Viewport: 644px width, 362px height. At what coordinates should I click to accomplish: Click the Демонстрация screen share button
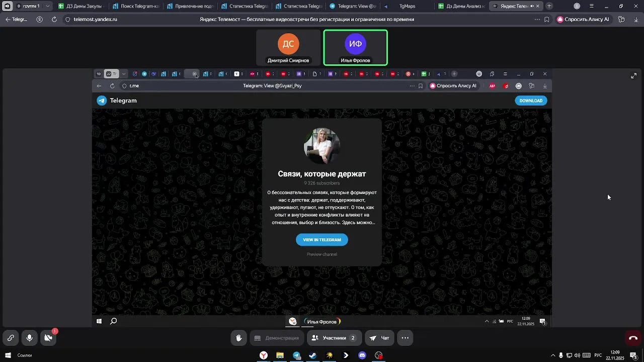coord(277,338)
